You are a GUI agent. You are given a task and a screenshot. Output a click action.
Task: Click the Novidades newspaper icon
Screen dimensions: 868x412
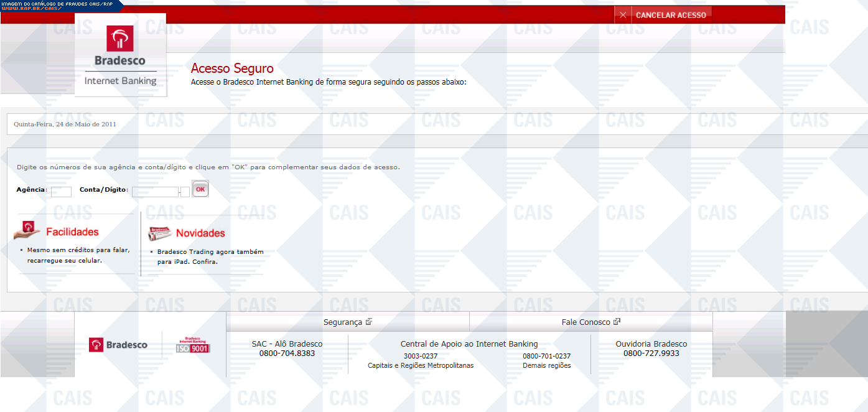(160, 233)
